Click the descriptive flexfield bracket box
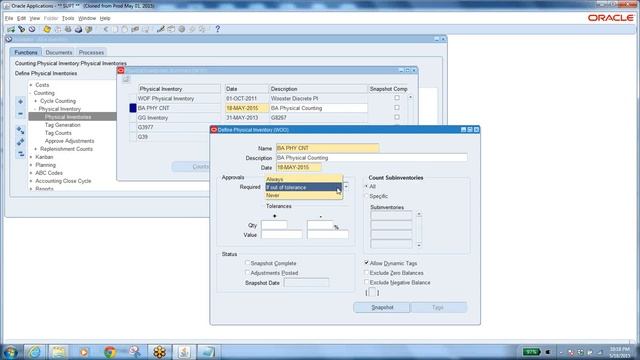 coord(372,292)
